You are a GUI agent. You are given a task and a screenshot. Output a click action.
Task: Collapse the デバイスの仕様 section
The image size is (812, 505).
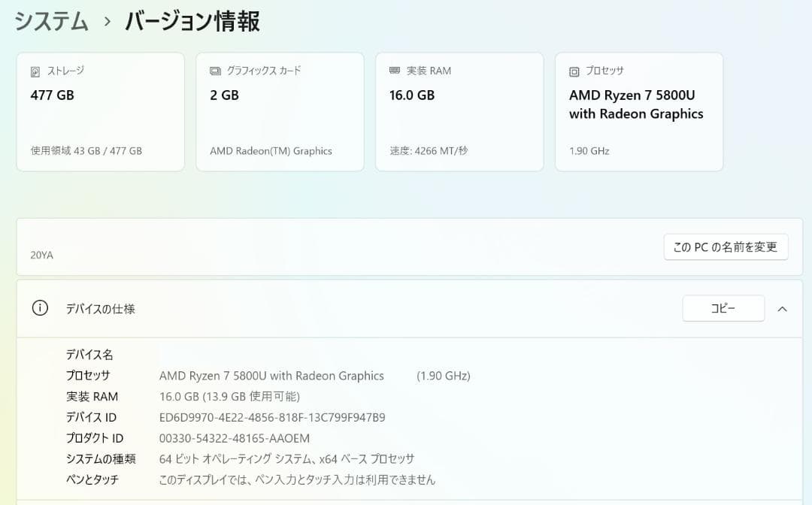tap(782, 308)
